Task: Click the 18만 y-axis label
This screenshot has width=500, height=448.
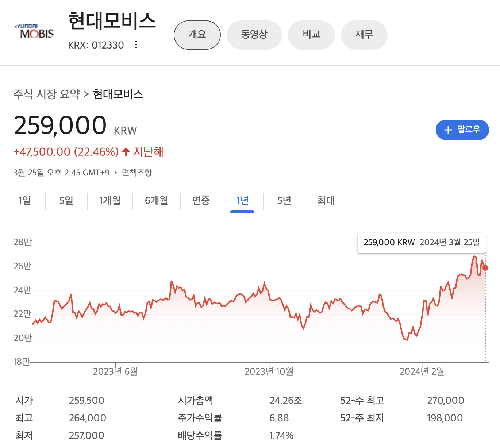Action: pos(22,362)
